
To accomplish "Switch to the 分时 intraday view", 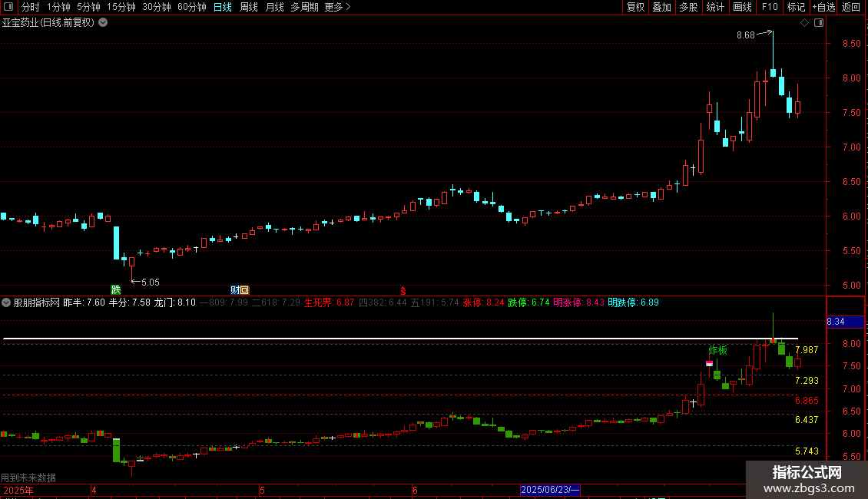I will (x=31, y=7).
